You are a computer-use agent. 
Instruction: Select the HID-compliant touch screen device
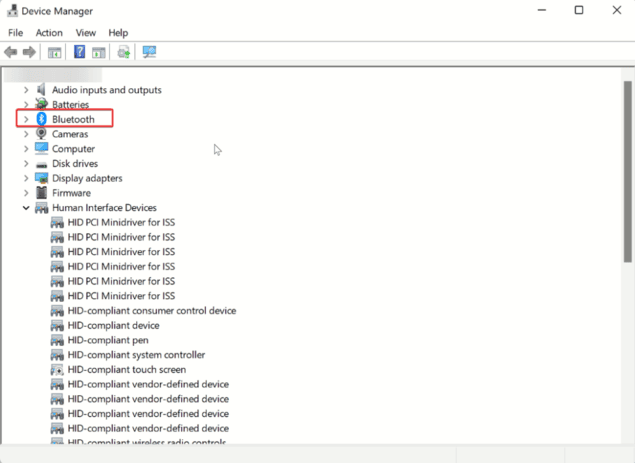point(126,370)
